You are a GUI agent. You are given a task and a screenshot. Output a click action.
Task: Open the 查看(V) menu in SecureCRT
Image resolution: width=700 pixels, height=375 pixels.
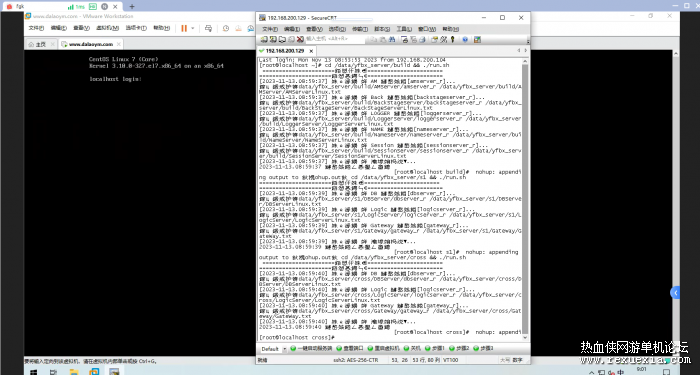pyautogui.click(x=314, y=29)
